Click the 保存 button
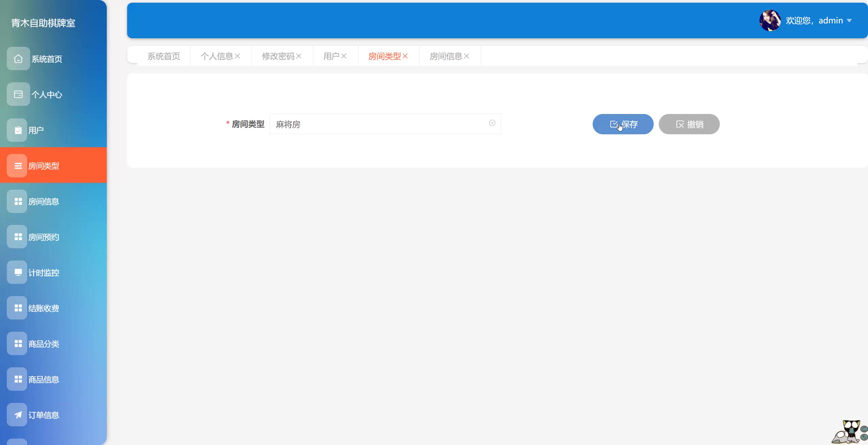This screenshot has height=445, width=868. [623, 124]
